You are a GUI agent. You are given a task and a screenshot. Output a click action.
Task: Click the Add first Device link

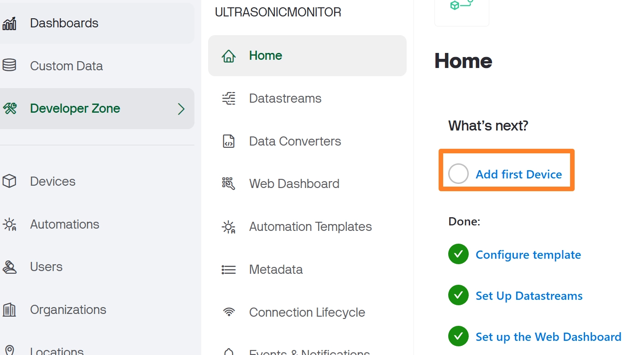click(518, 174)
